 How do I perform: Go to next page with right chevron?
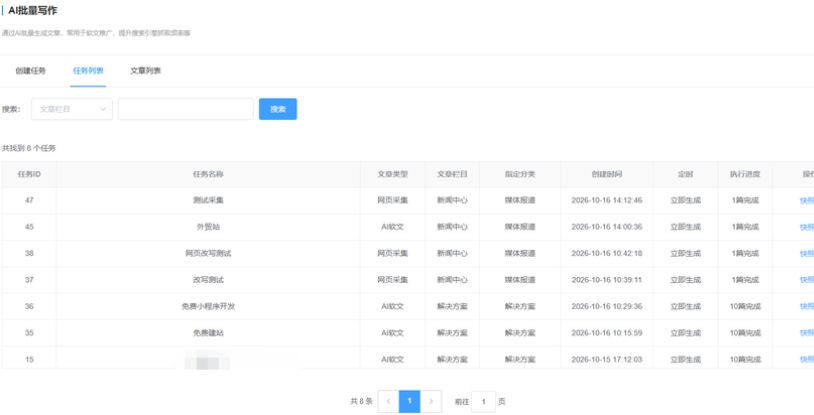pos(431,401)
